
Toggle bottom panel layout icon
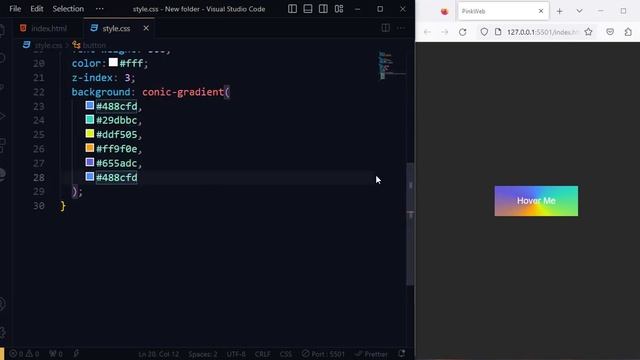click(x=308, y=9)
